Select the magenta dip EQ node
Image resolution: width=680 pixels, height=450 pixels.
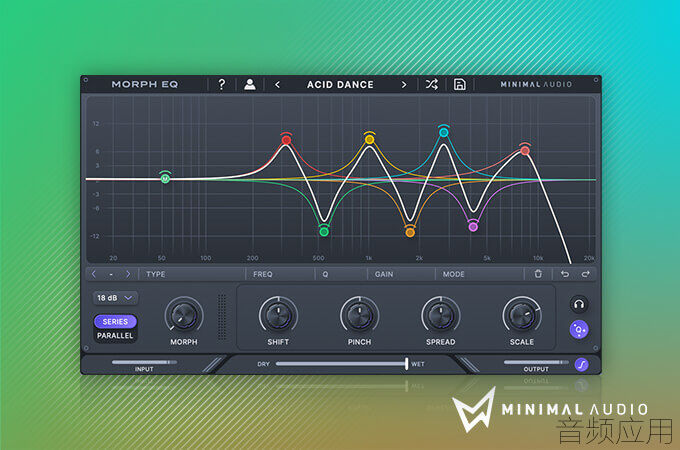point(474,227)
